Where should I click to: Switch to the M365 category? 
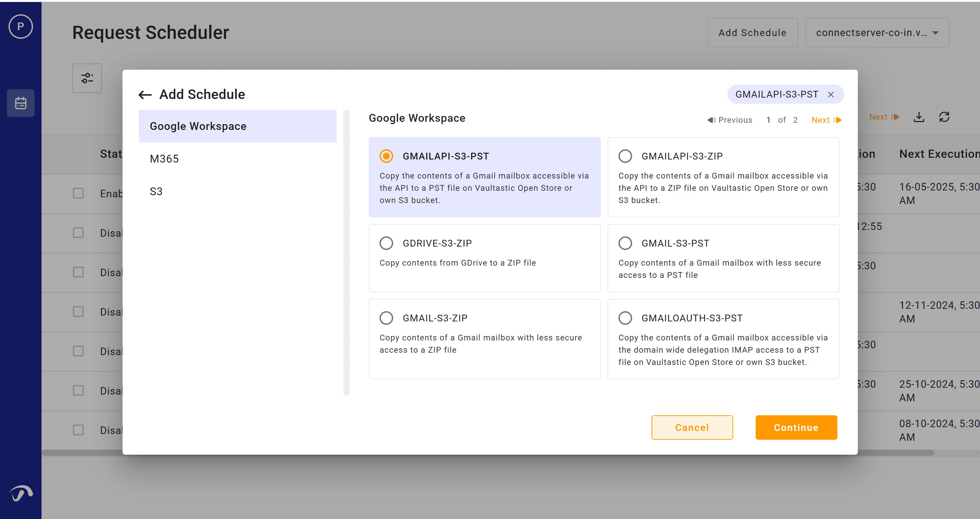[164, 159]
